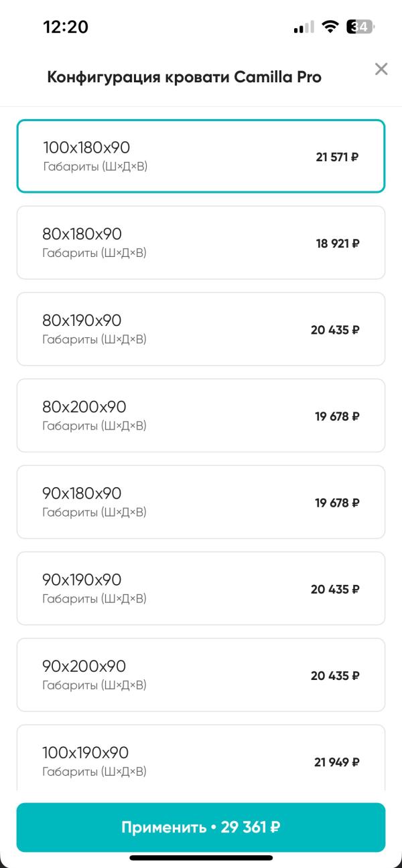Choose the 100x190x90 configuration
The width and height of the screenshot is (402, 868).
(x=201, y=760)
